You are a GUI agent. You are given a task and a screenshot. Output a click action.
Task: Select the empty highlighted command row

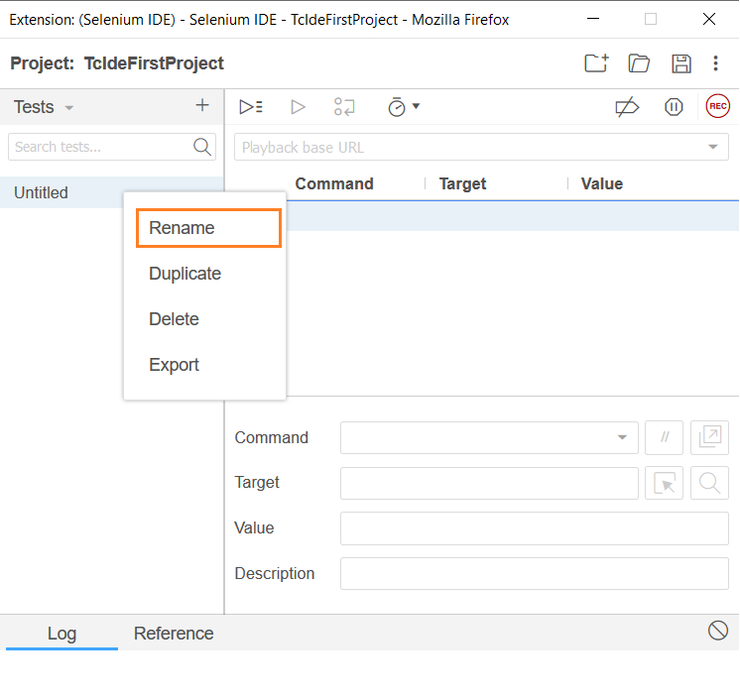point(513,216)
